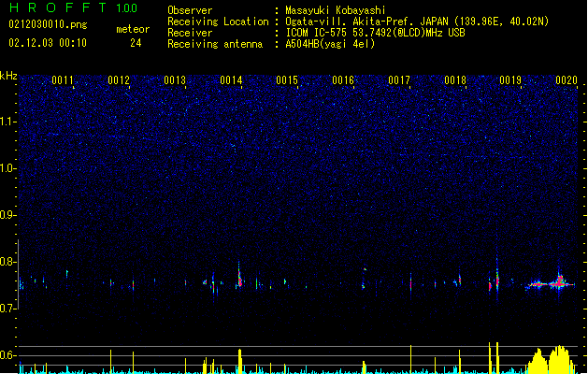Click the "Receiving Location" label
The image size is (588, 374).
tap(218, 22)
